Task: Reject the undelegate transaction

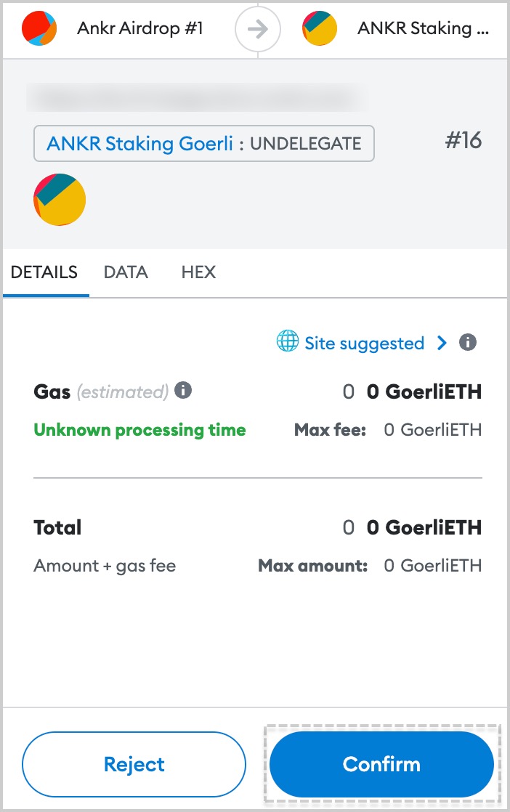Action: pyautogui.click(x=134, y=764)
